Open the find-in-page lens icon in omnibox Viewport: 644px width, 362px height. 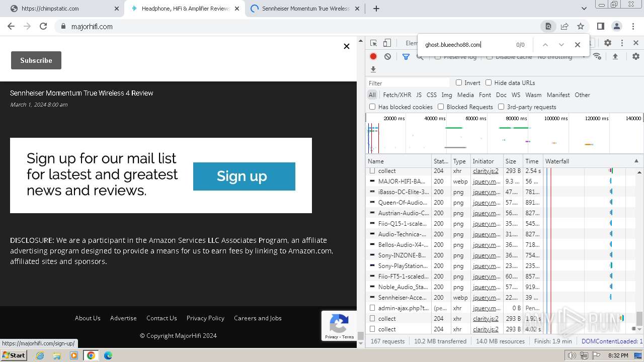(x=548, y=26)
